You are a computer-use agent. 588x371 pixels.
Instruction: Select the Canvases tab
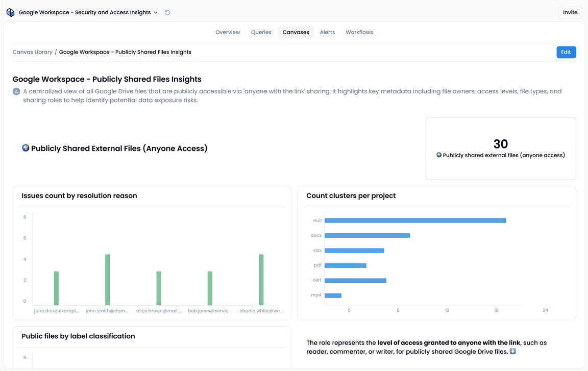[x=296, y=32]
